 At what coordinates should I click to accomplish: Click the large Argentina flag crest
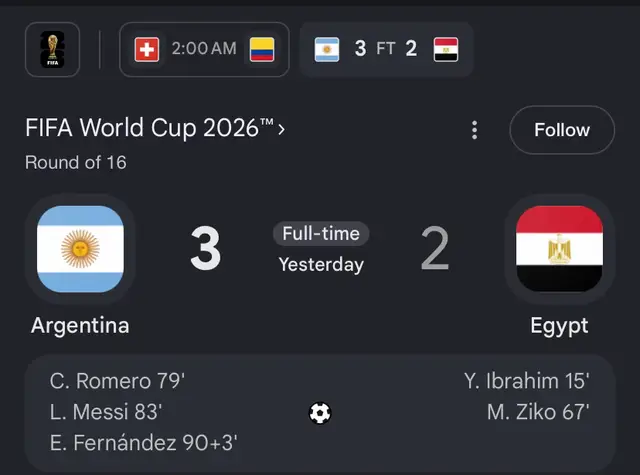(80, 249)
